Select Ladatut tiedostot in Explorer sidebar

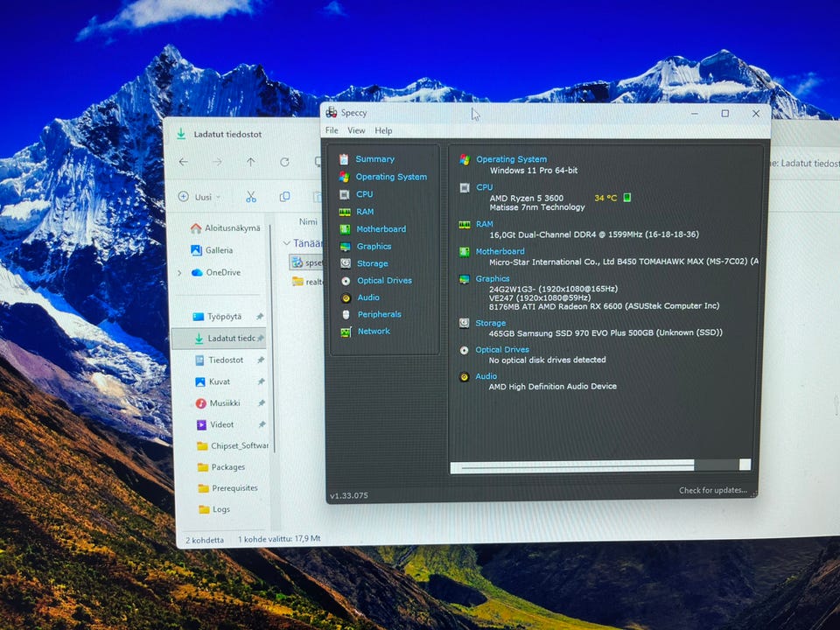coord(220,339)
